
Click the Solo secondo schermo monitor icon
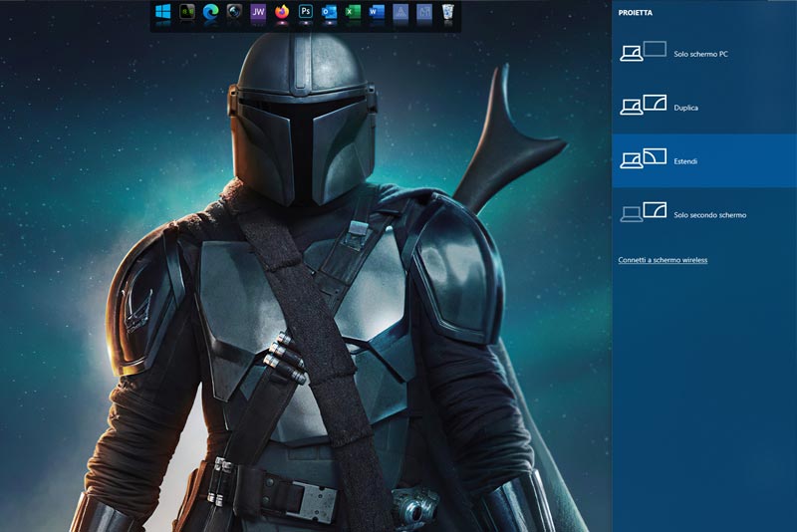point(643,212)
